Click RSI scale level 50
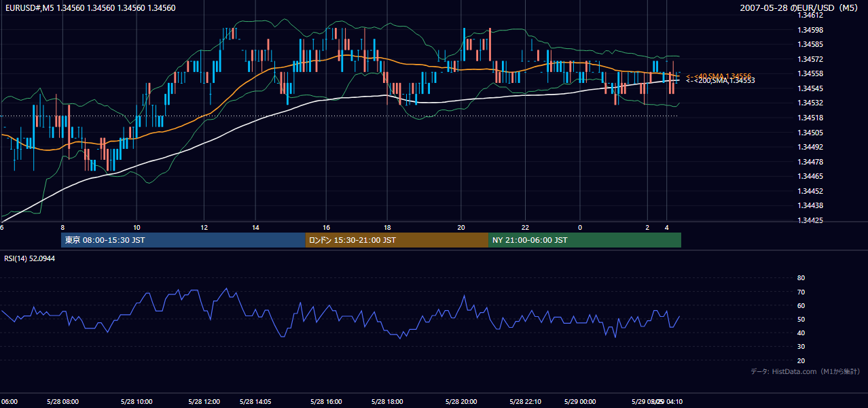Image resolution: width=868 pixels, height=408 pixels. click(x=801, y=320)
